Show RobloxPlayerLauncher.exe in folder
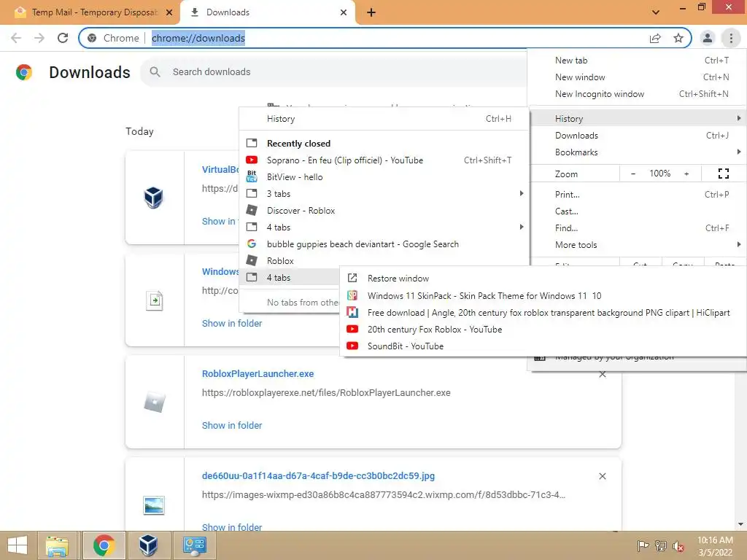Screen dimensions: 747x560 [x=232, y=425]
